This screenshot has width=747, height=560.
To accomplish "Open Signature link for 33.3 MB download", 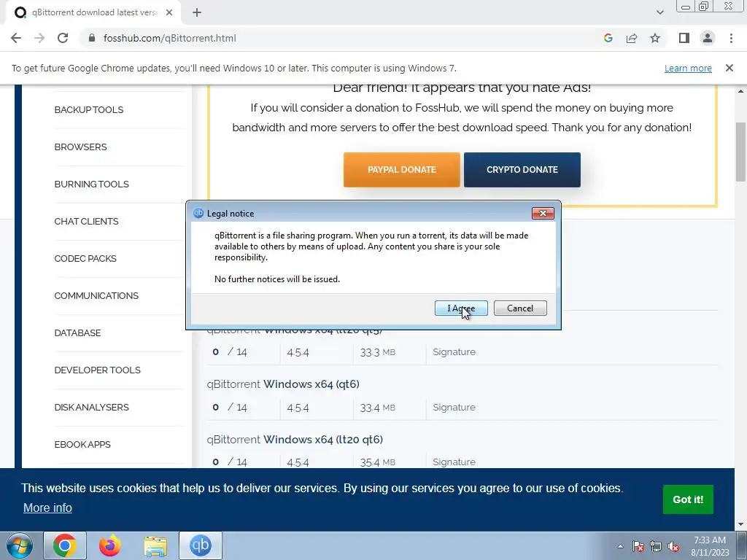I will (x=454, y=352).
